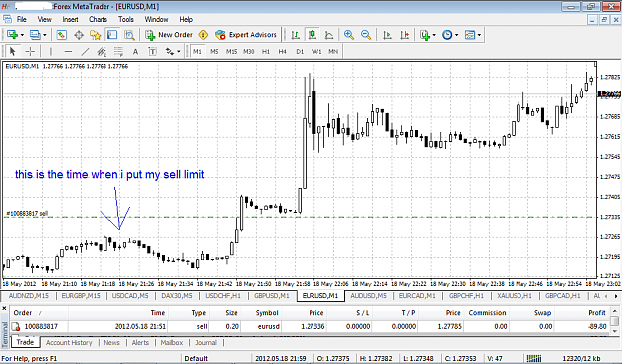This screenshot has width=622, height=364.
Task: Click the terminal panel close X
Action: tap(4, 308)
